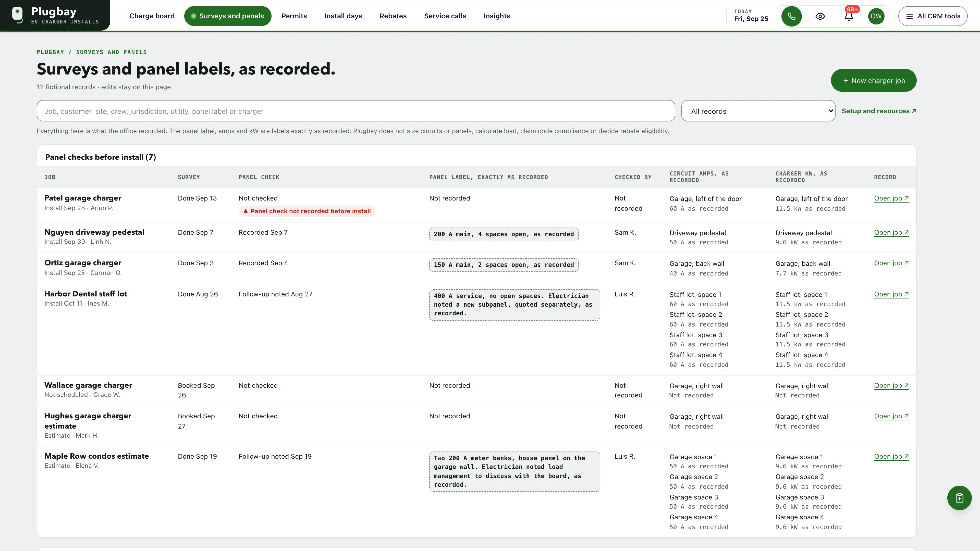Open All CRM tools menu
980x551 pixels.
[x=933, y=16]
